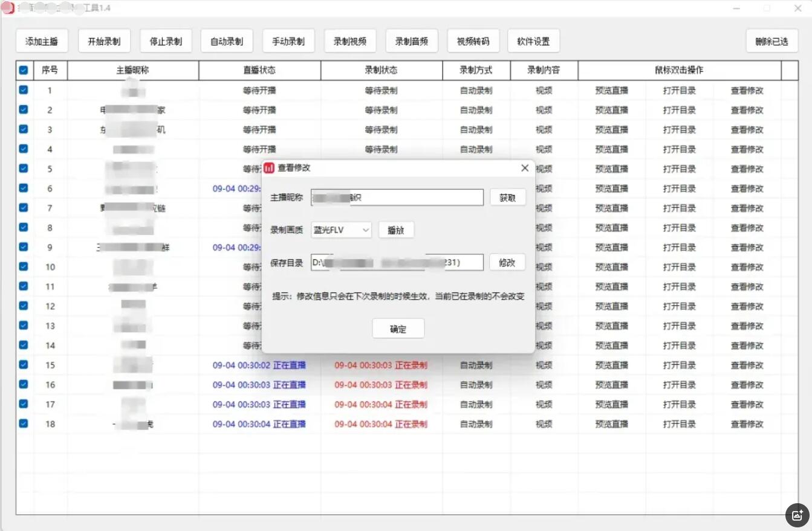Uncheck the checkbox on row 18
The image size is (812, 531).
coord(23,423)
